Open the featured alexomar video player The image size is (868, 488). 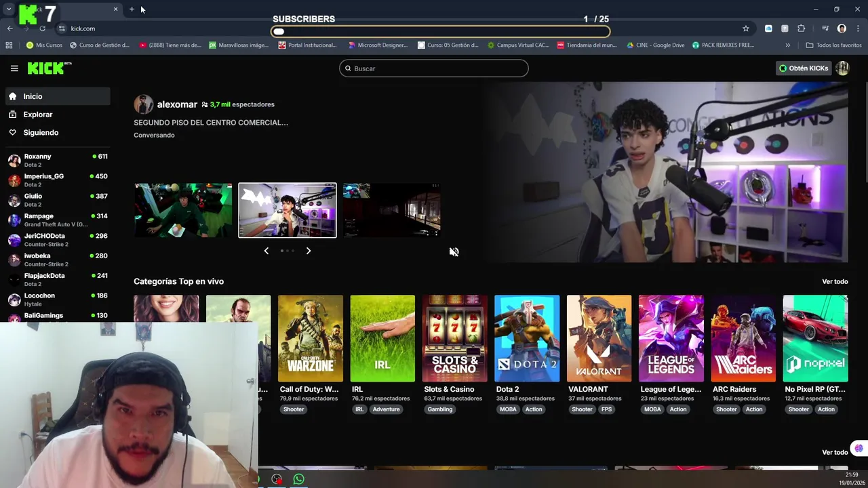[665, 172]
